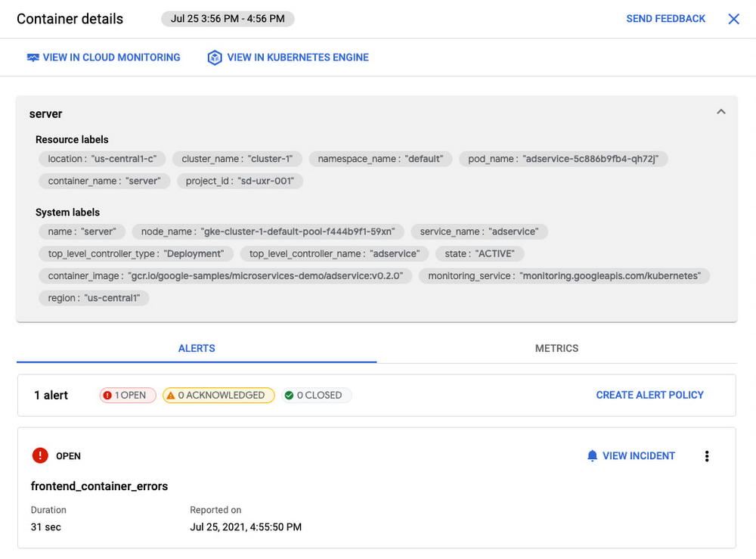Click the top_level_controller_name "adservice" chip
Screen dimensions: 756x559
coord(335,253)
